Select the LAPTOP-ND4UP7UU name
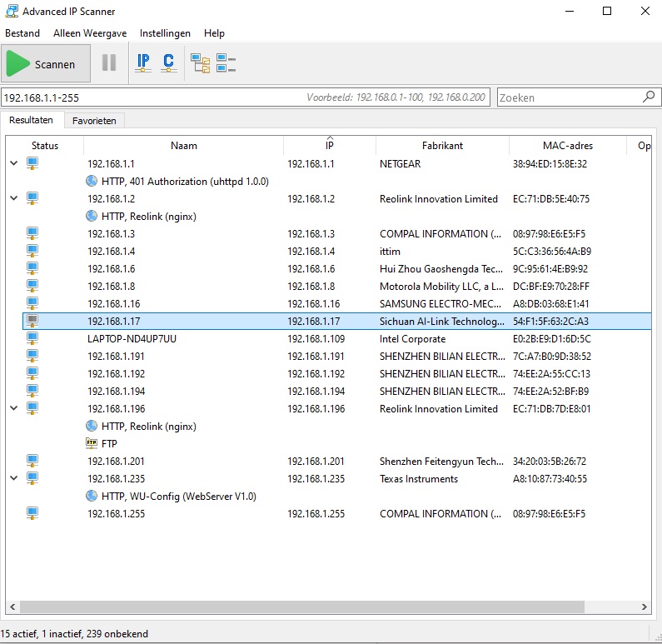This screenshot has height=644, width=662. [x=132, y=339]
